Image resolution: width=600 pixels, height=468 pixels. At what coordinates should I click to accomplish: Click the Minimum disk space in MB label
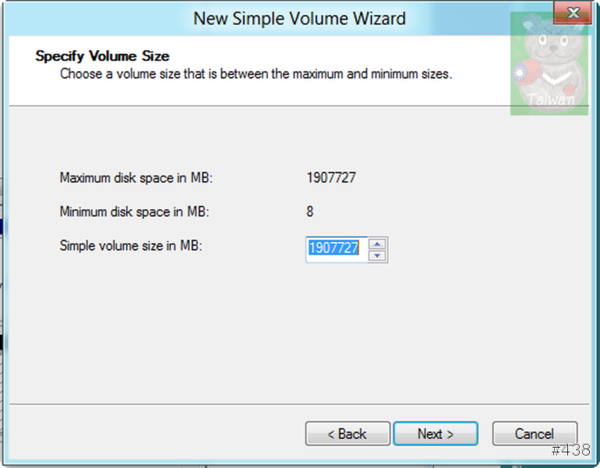(134, 212)
